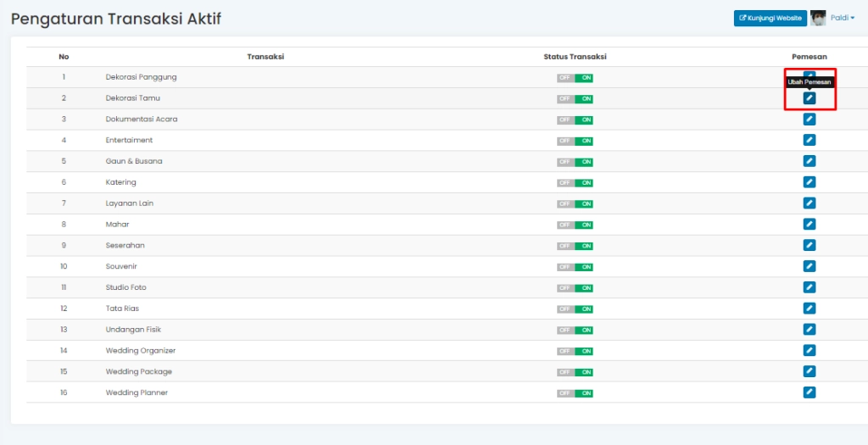Edit the Pemesan for Gaun & Busana
Viewport: 868px width, 445px height.
[809, 161]
